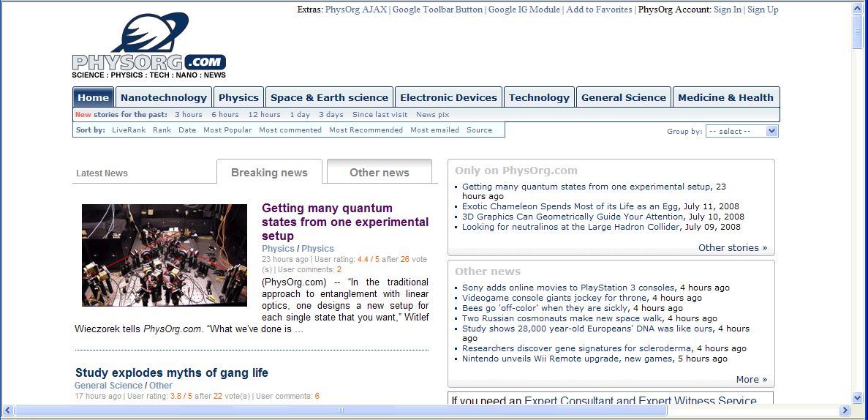The image size is (868, 420).
Task: Click the More » link in Other news
Action: (x=752, y=380)
